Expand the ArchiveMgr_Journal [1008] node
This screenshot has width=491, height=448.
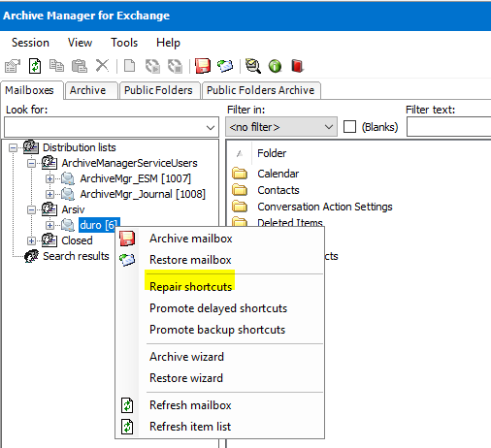(49, 194)
